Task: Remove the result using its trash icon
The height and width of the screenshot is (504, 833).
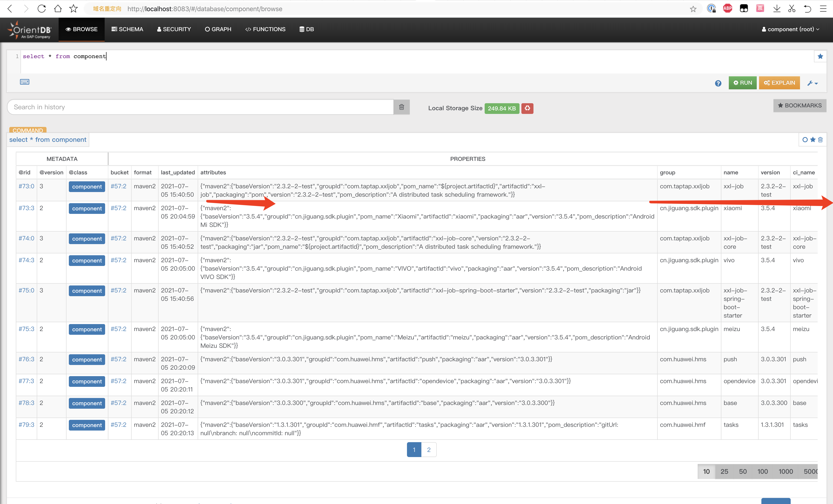Action: point(820,140)
